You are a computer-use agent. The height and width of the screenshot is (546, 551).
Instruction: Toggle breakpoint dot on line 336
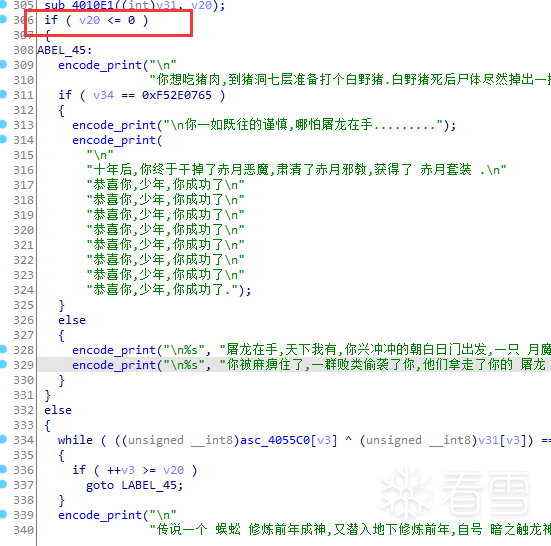(x=3, y=469)
